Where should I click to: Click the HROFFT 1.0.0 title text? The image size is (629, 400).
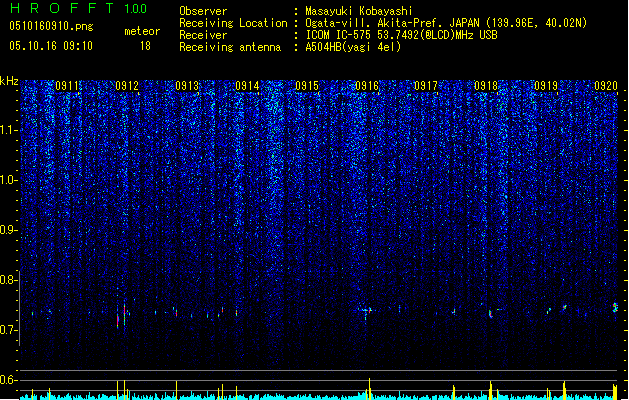point(79,8)
